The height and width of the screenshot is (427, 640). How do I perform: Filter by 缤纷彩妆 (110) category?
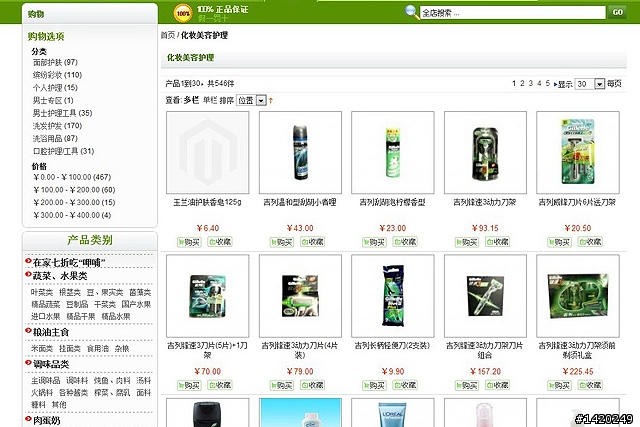coord(57,75)
